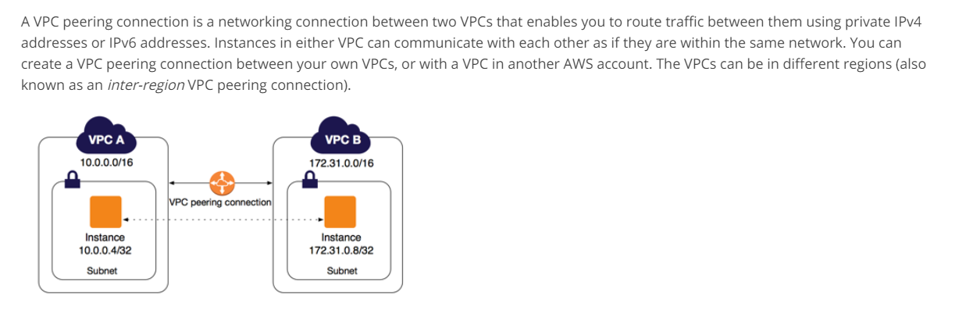Screen dimensions: 980x311
Task: Click the VPC peering connection label
Action: point(220,202)
